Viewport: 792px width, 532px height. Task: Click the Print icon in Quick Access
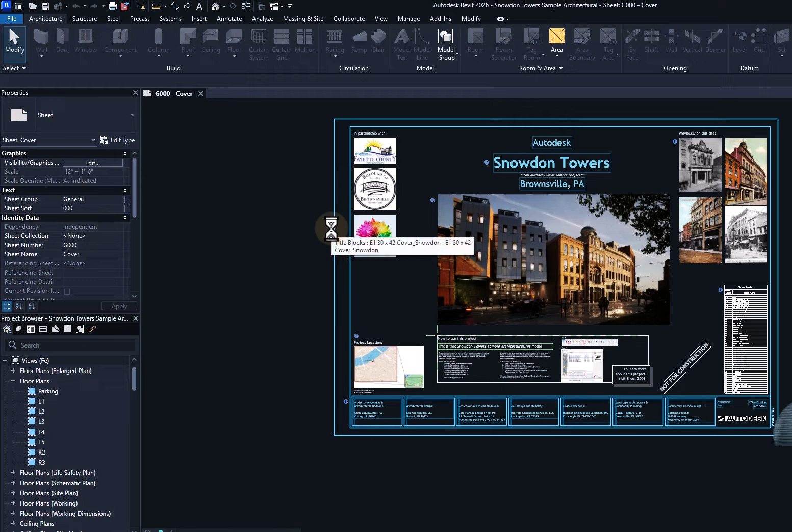113,6
